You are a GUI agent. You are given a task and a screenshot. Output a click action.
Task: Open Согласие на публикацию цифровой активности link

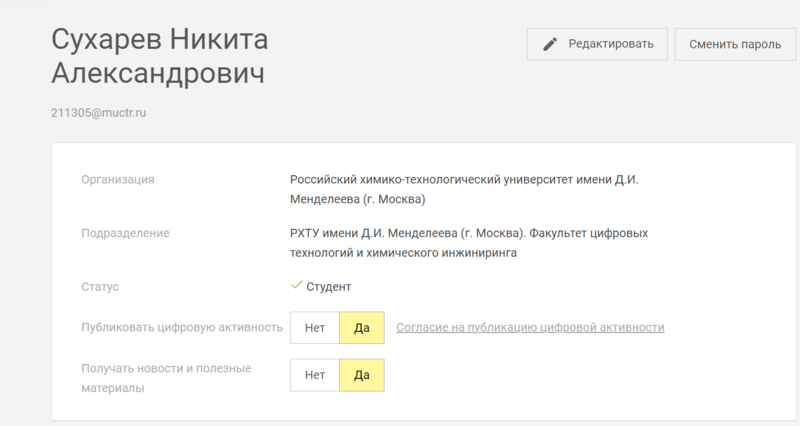point(530,327)
